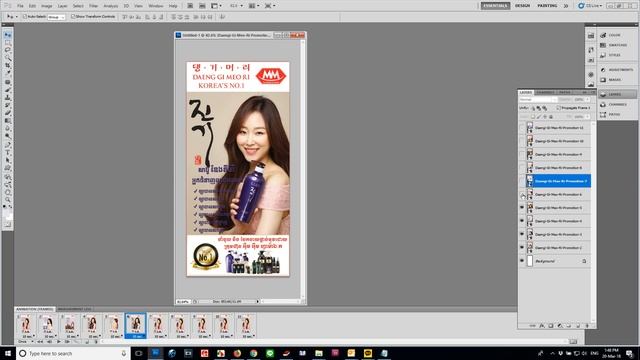The height and width of the screenshot is (360, 640).
Task: Hide Daengi Gi Meo Ri Promotion 3 layer
Action: pos(522,234)
